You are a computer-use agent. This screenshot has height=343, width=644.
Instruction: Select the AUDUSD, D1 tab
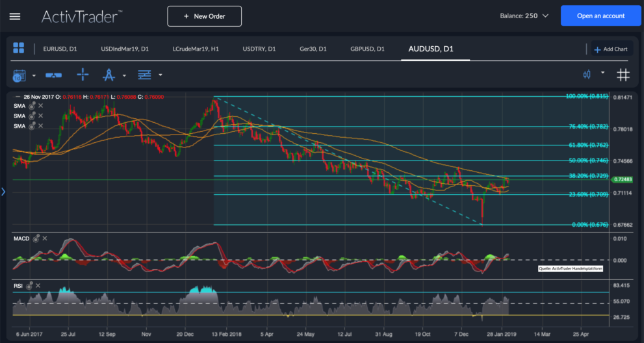(x=431, y=49)
